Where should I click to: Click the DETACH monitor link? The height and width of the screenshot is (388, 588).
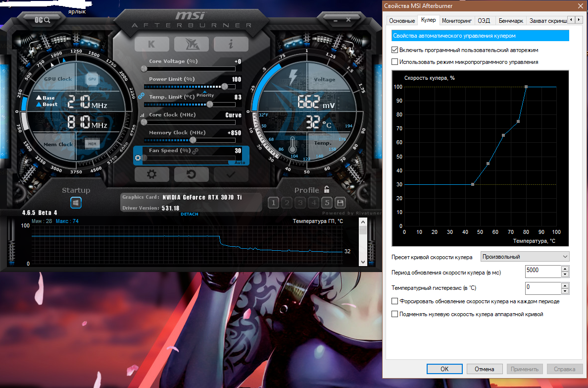pyautogui.click(x=190, y=214)
